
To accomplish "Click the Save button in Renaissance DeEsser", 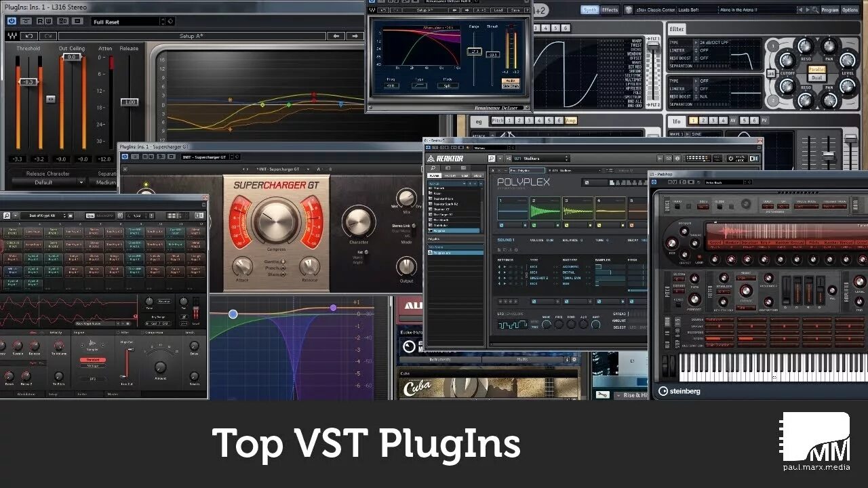I will coord(515,10).
